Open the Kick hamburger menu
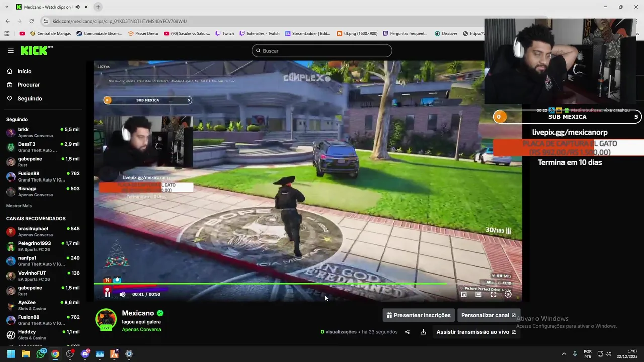The height and width of the screenshot is (362, 644). click(x=11, y=51)
